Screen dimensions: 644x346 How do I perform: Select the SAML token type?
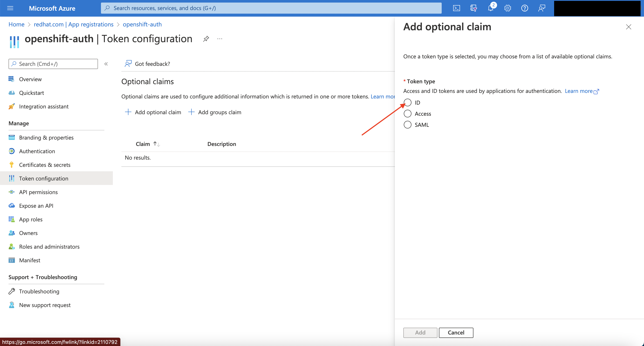click(407, 125)
